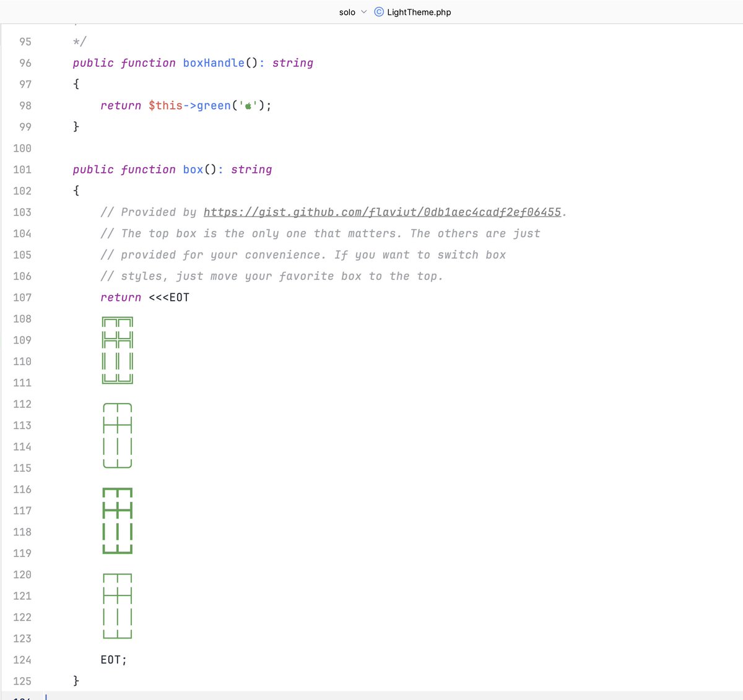Click the apple glyph inside green()
743x700 pixels.
click(248, 106)
